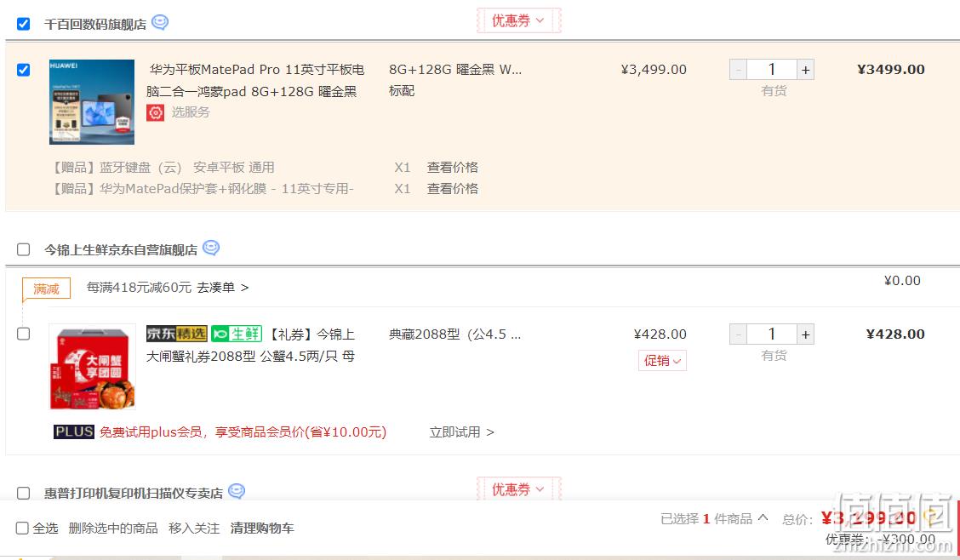
Task: Open chat with 千百回数码旗舰店 customer service icon
Action: [160, 23]
